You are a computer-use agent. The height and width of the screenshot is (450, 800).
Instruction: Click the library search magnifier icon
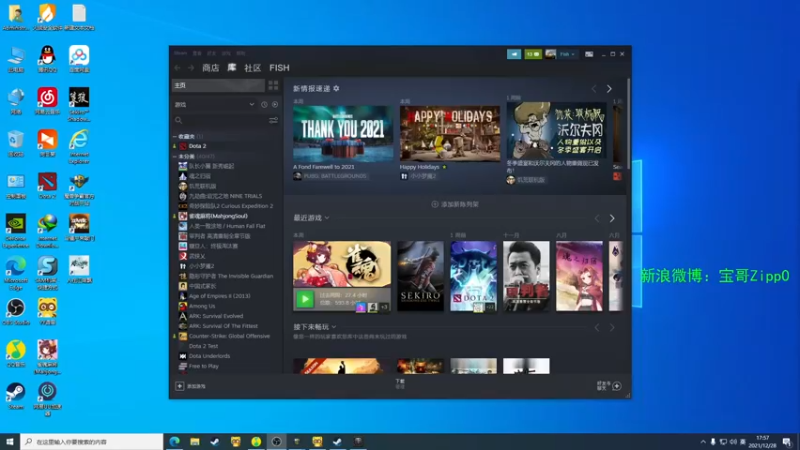[179, 120]
